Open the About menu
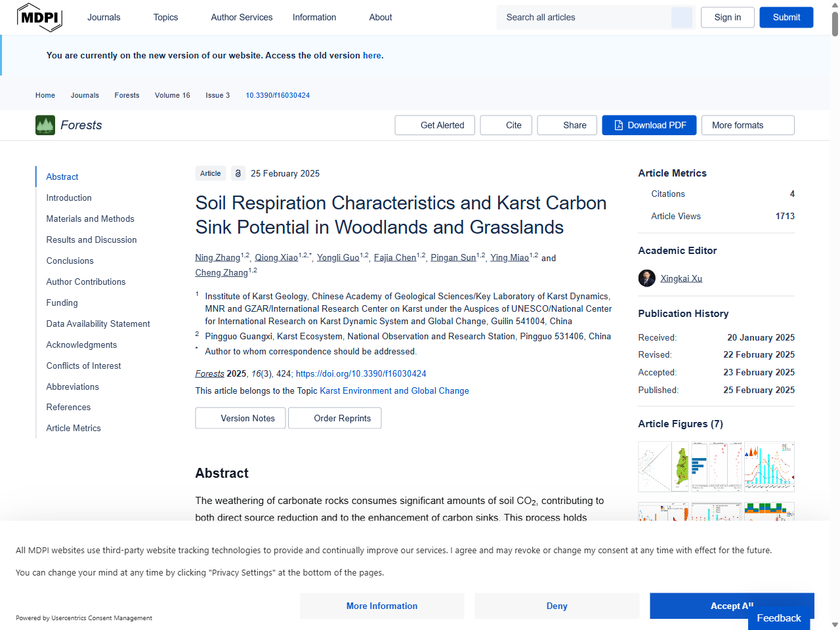This screenshot has width=840, height=630. coord(380,17)
